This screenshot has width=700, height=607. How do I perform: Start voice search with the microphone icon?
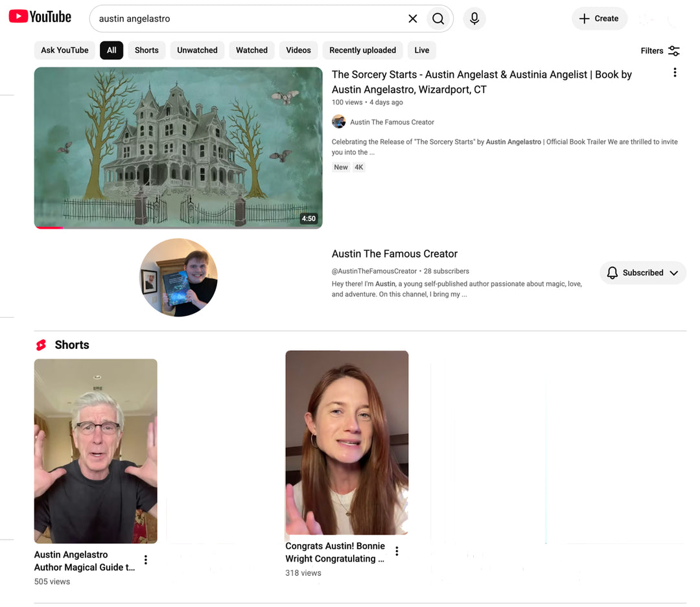click(x=474, y=19)
